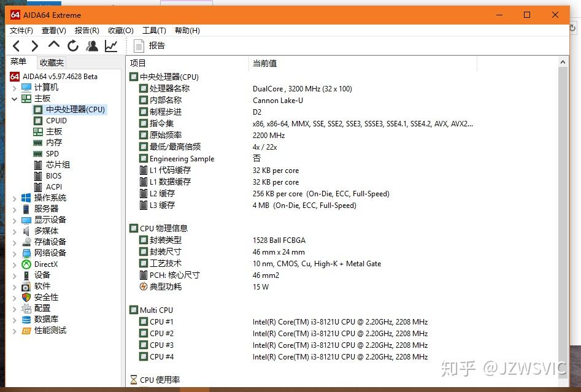Open the 工具(T) menu
Screen dimensions: 581x392
[155, 30]
